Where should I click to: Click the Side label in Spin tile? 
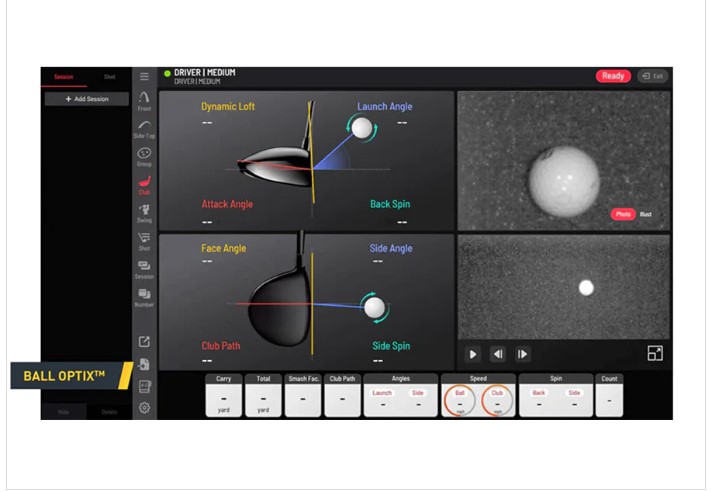click(574, 393)
